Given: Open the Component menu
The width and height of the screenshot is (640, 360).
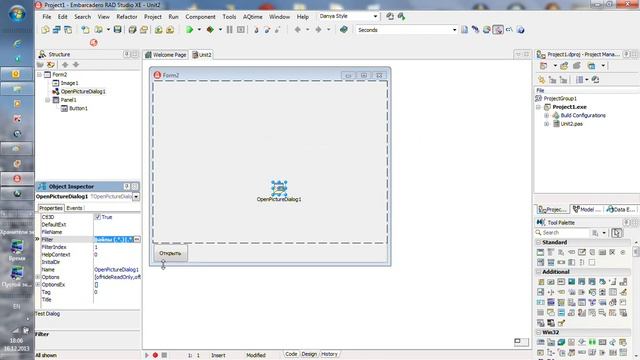Looking at the screenshot, I should click(x=200, y=17).
